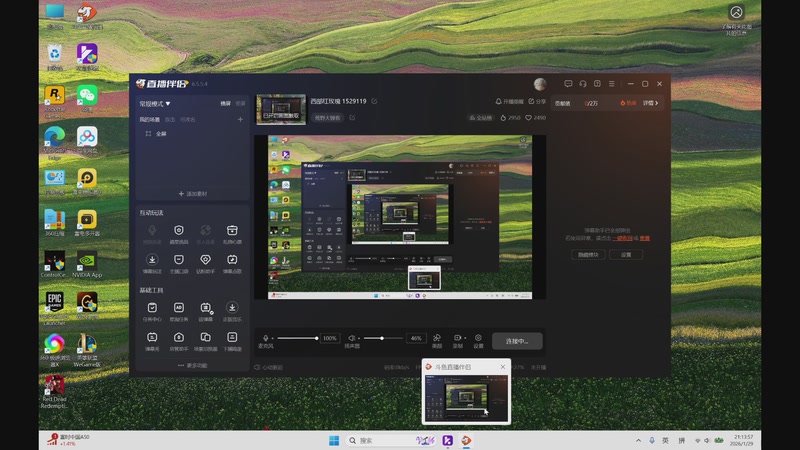Click the category tag button under the room title
The width and height of the screenshot is (800, 450).
tap(328, 117)
